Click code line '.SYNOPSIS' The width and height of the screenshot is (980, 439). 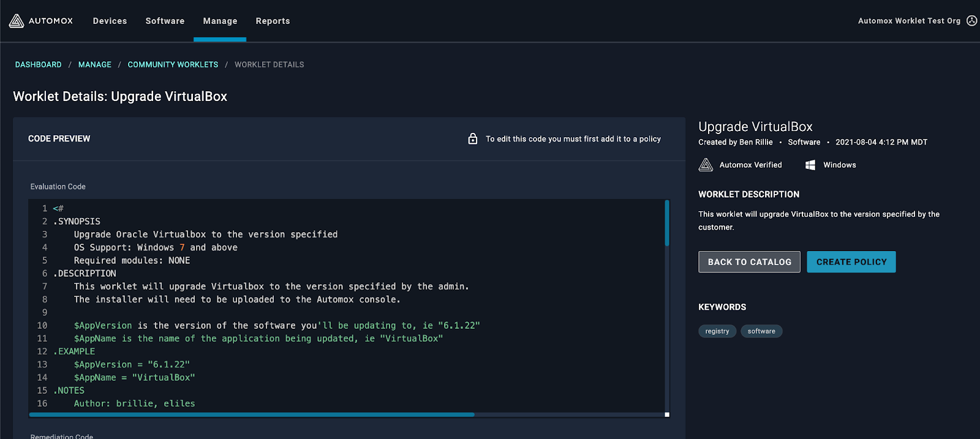tap(77, 222)
